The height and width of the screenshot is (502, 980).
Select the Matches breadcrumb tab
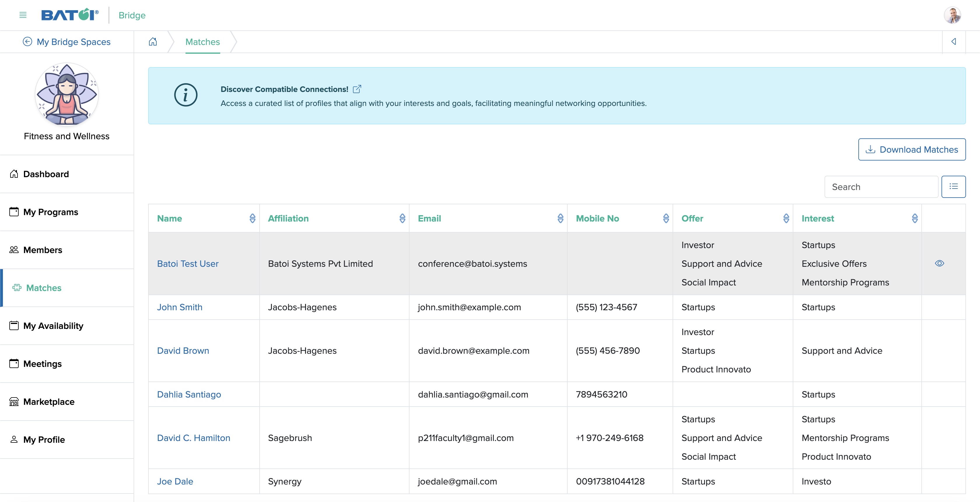(x=202, y=42)
